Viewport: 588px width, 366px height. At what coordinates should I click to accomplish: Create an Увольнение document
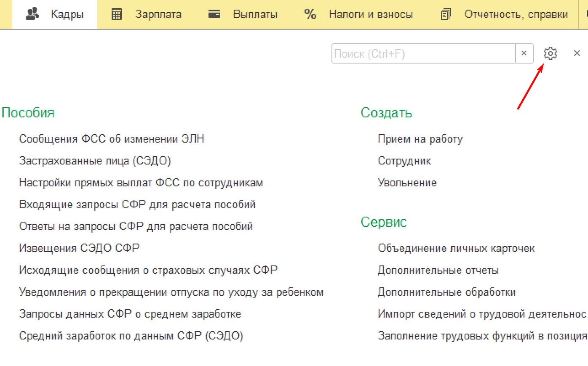[407, 183]
